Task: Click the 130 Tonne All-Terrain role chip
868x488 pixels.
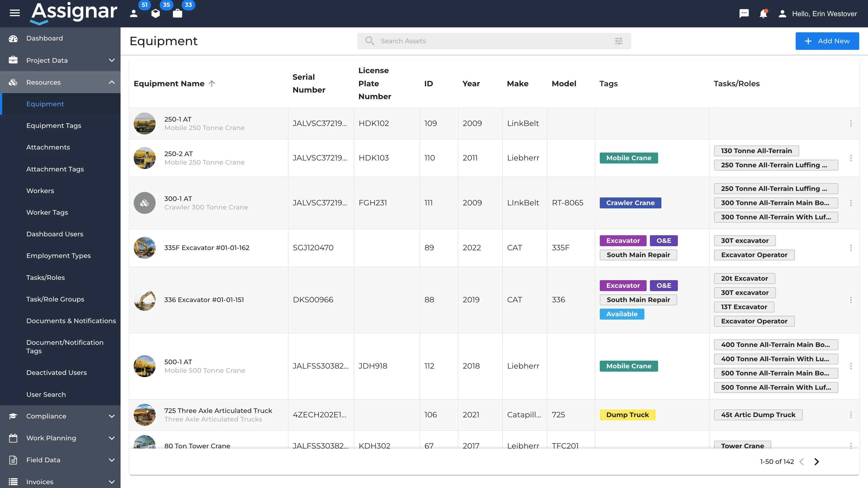Action: point(756,151)
